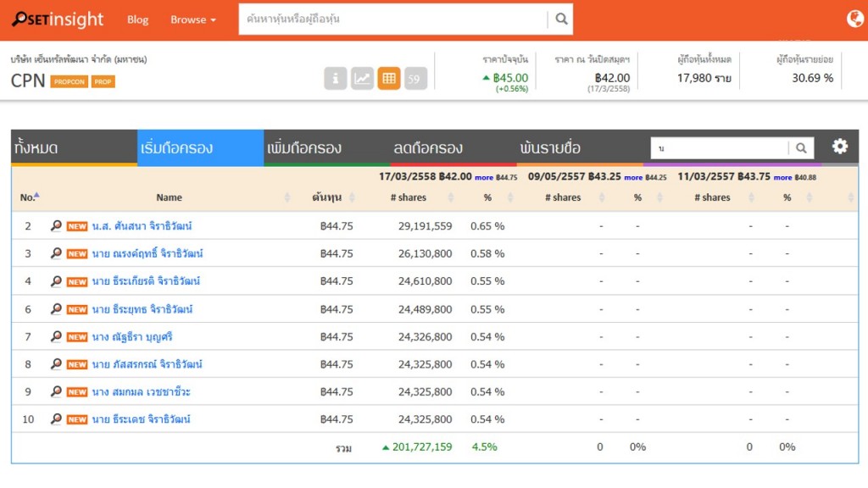Sort by % column for 17/03/2558

click(x=487, y=197)
